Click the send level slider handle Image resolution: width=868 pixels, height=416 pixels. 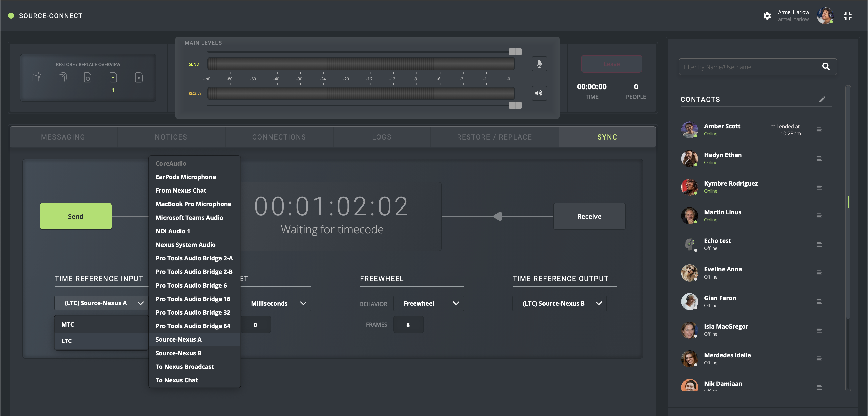pyautogui.click(x=515, y=51)
